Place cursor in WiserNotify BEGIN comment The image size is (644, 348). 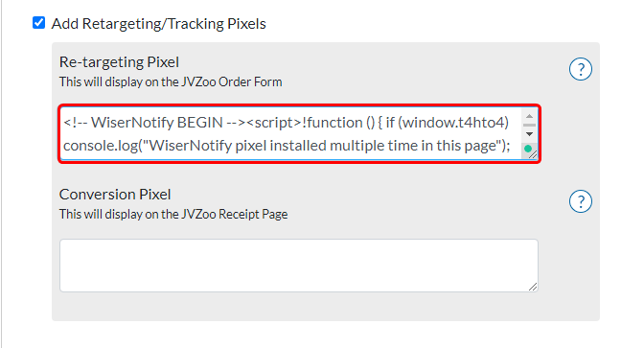[x=154, y=123]
